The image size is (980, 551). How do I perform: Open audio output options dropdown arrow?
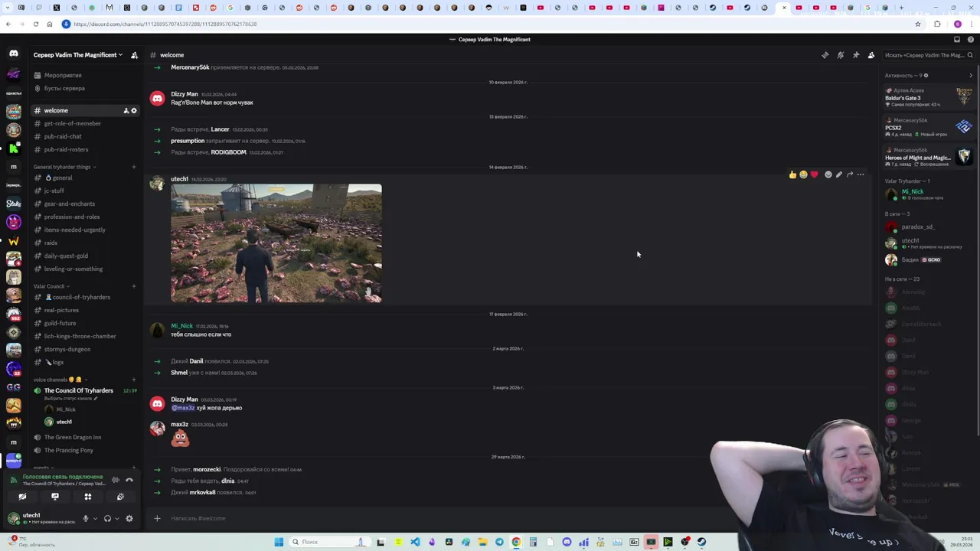tap(116, 518)
